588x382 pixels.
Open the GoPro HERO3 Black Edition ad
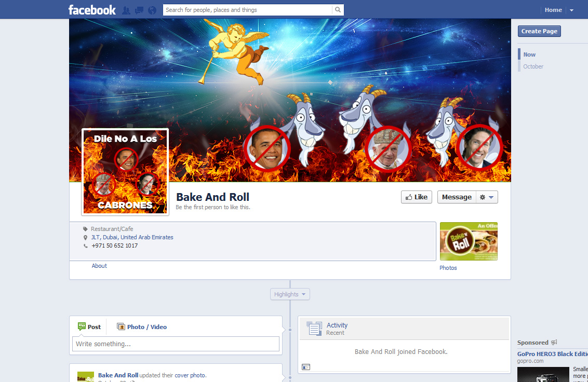coord(552,354)
